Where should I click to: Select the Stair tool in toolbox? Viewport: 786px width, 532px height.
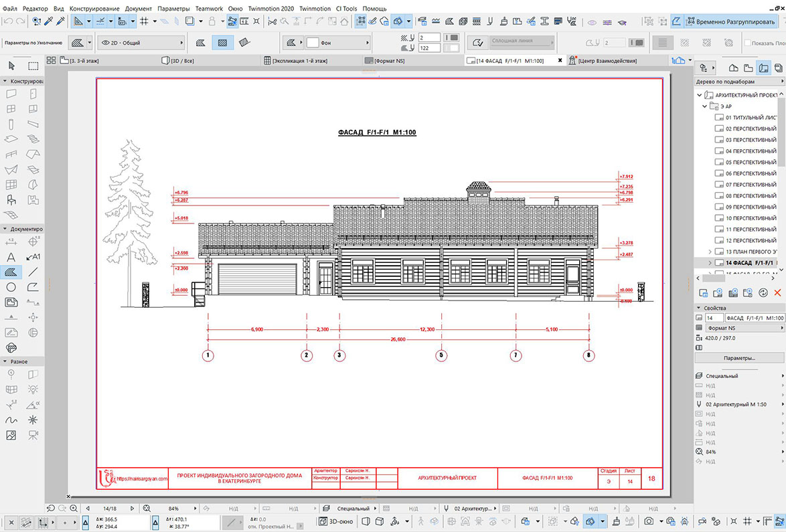point(33,139)
